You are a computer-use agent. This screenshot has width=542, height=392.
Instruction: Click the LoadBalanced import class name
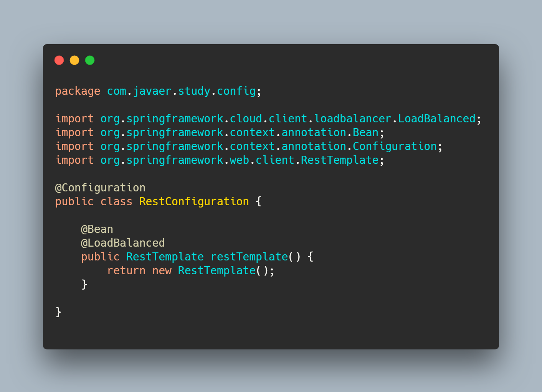coord(437,119)
